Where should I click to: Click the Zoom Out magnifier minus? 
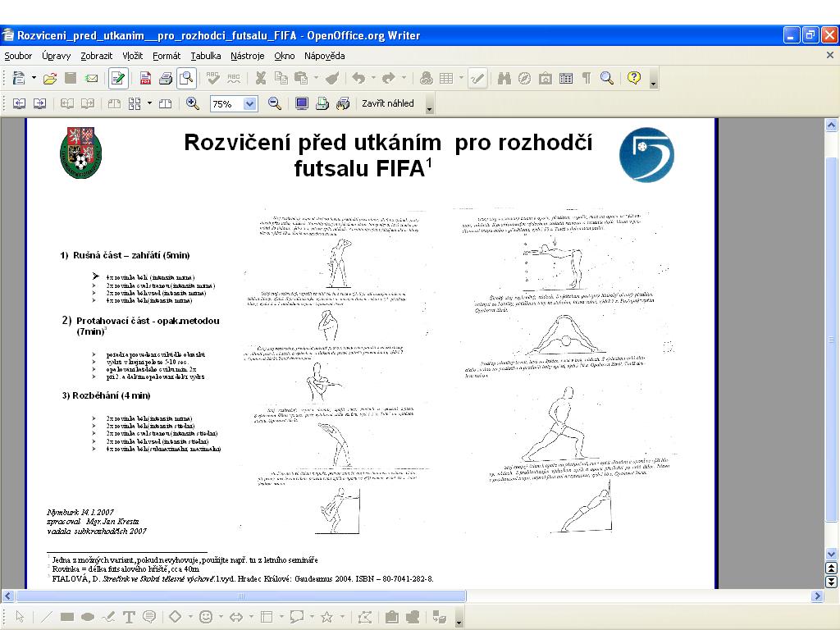point(275,104)
